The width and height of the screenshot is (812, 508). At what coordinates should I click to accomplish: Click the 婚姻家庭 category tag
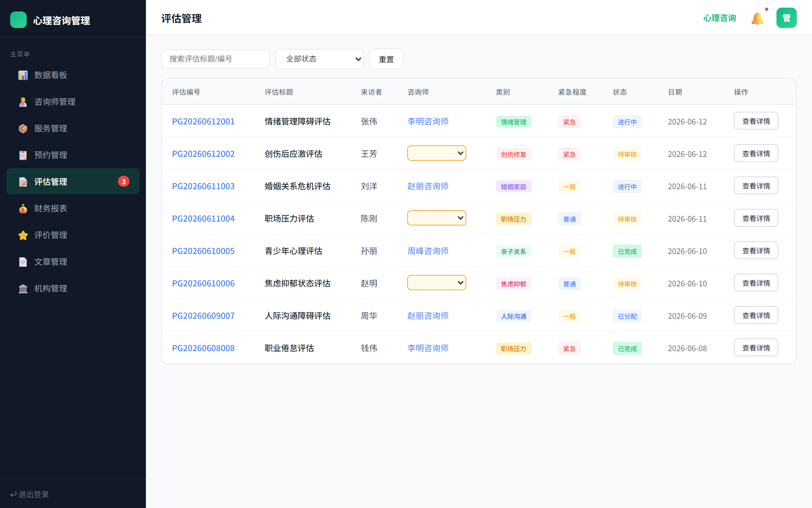point(514,186)
